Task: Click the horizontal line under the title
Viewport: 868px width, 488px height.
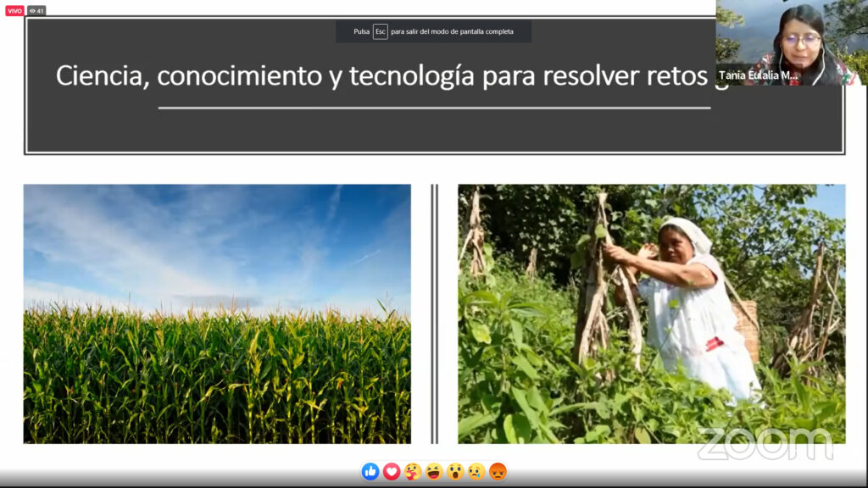Action: click(434, 108)
